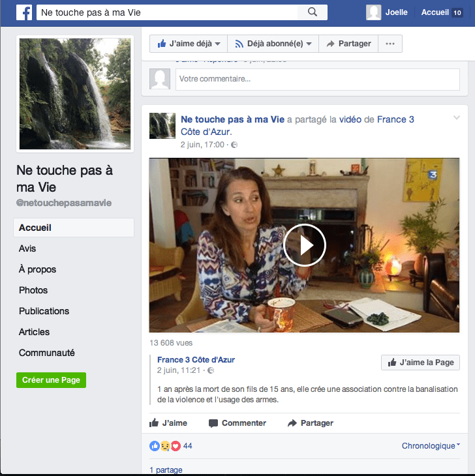Click the waterfall page profile picture
Screen dimensions: 475x476
(75, 94)
